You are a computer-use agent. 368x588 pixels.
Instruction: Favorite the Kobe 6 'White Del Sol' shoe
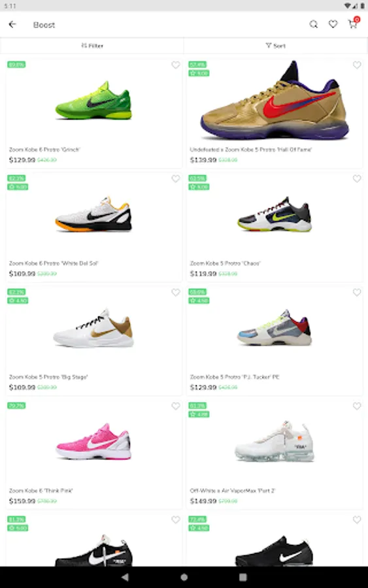[x=176, y=178]
